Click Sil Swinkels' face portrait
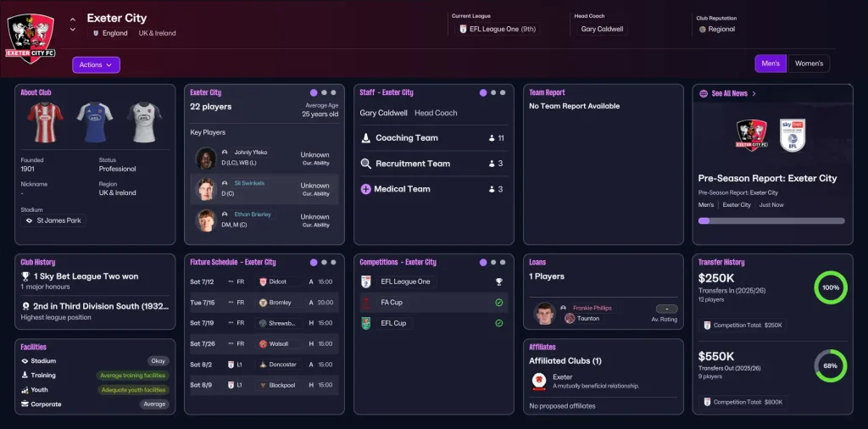This screenshot has width=868, height=429. pyautogui.click(x=206, y=189)
